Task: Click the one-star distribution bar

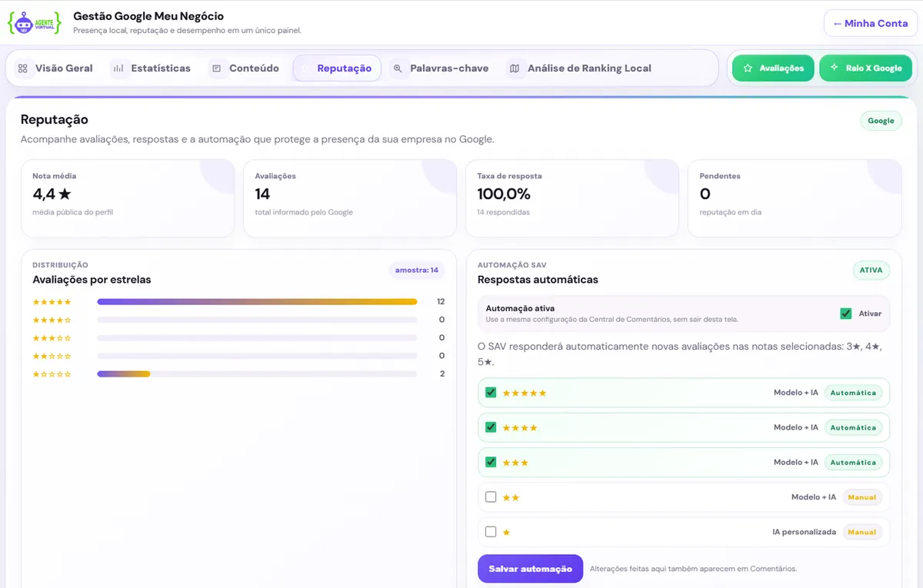Action: [x=257, y=374]
